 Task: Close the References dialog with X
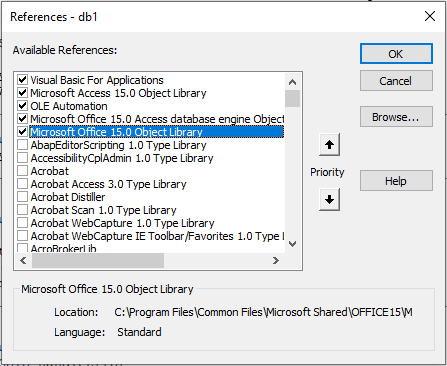[x=430, y=16]
